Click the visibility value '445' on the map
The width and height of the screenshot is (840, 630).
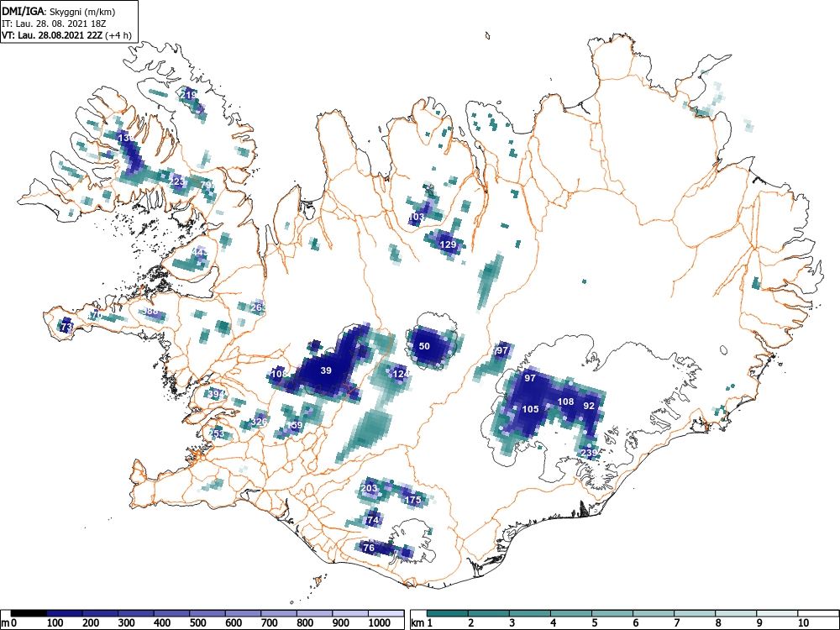[199, 252]
